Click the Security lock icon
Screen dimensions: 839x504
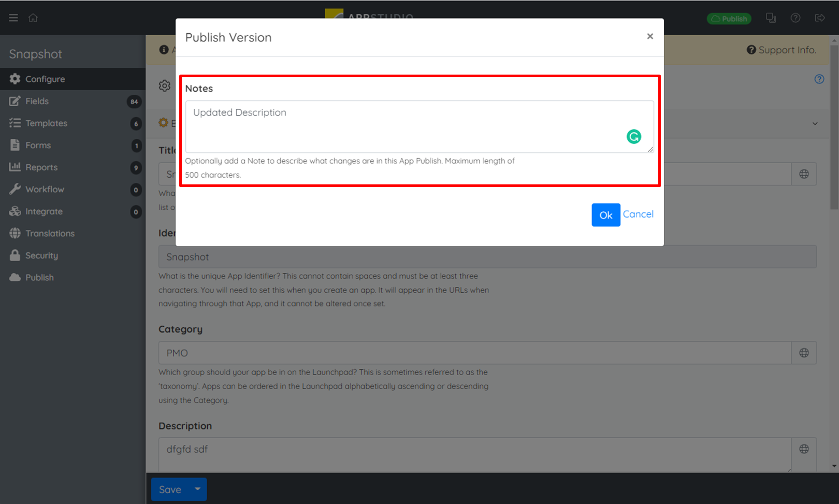[x=15, y=255]
